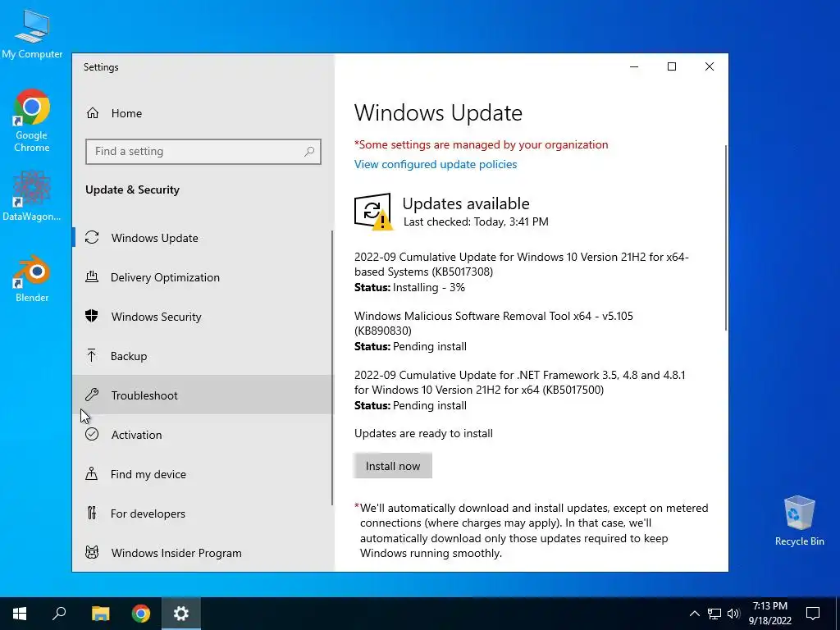The image size is (840, 630).
Task: Click the magnifier icon in Find a setting box
Action: point(309,152)
